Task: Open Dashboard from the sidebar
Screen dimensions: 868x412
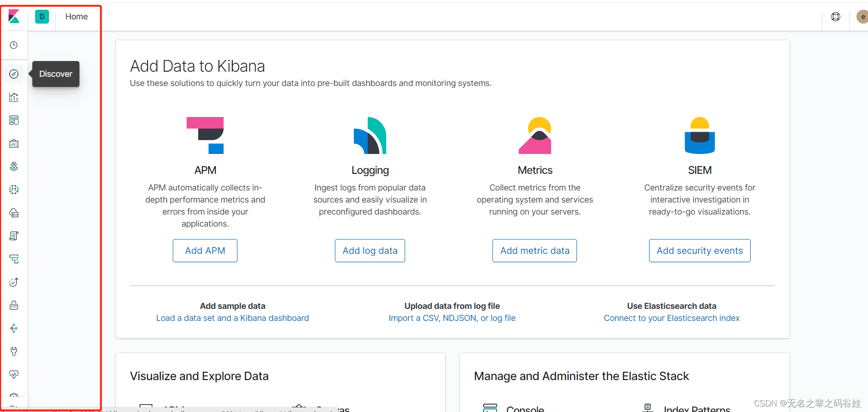Action: [14, 120]
